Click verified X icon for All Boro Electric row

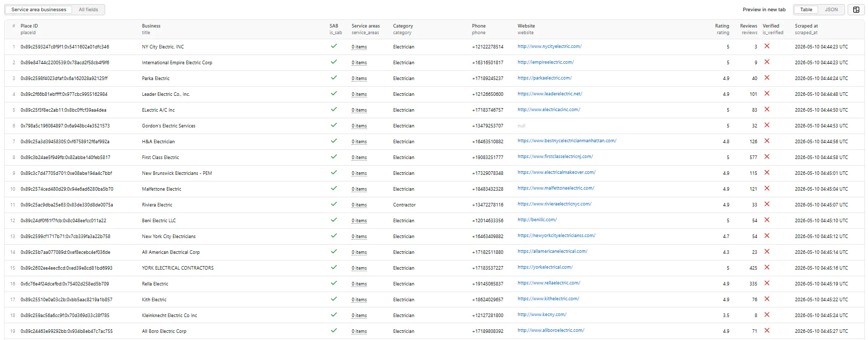point(766,330)
